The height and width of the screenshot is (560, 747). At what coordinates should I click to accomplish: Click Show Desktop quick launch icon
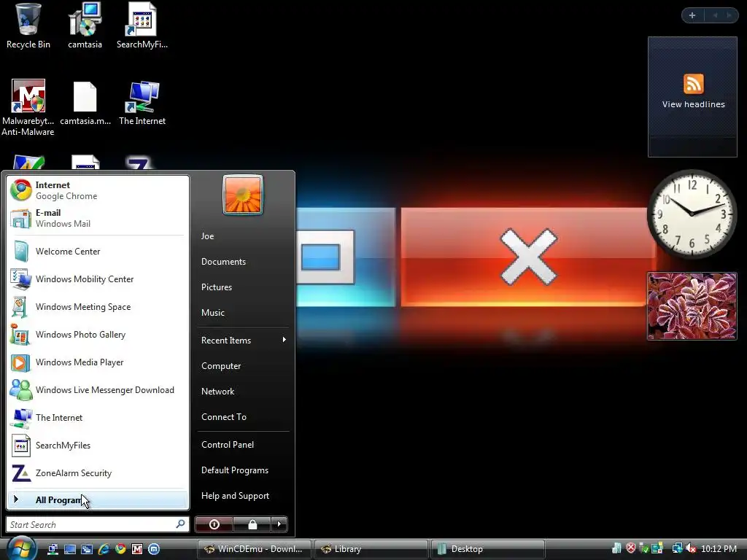[70, 549]
